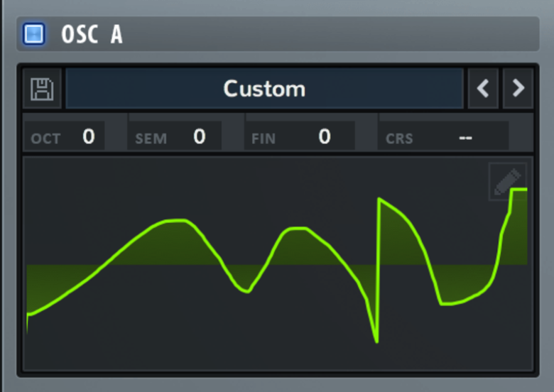The height and width of the screenshot is (392, 554).
Task: Go to the next waveform with right arrow
Action: (x=518, y=89)
